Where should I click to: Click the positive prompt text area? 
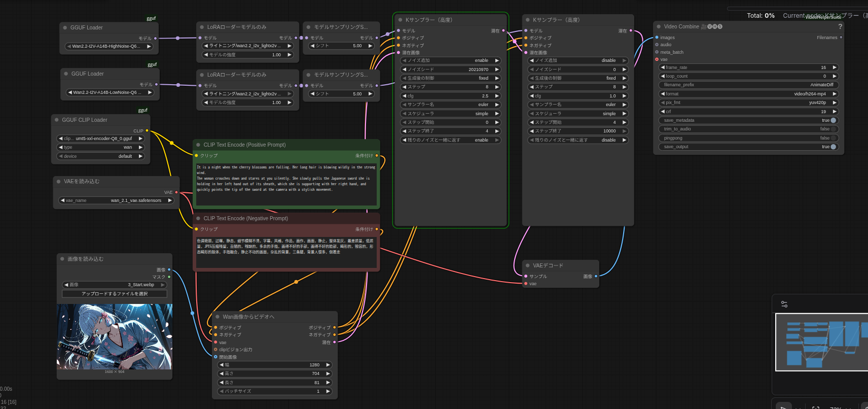pos(286,184)
